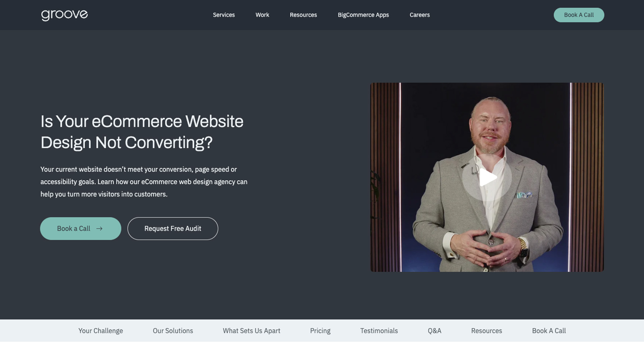Click the video thumbnail of the man
The image size is (644, 362).
tap(487, 177)
